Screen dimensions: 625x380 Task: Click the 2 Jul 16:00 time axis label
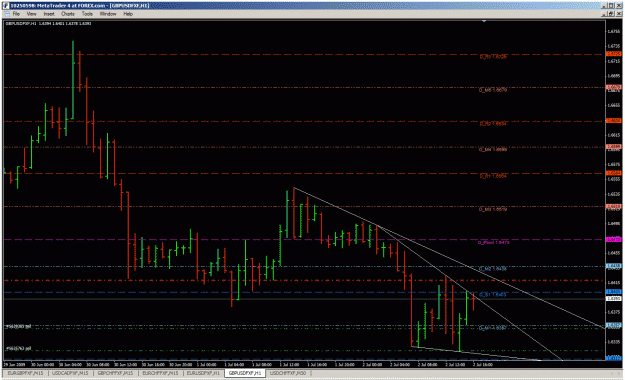[x=483, y=364]
